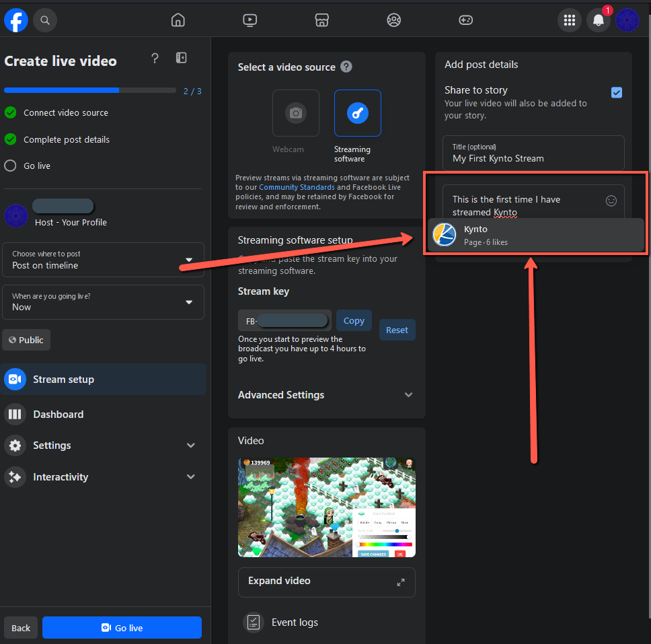Open the Stream setup menu item
Screen dimensions: 651x644
[x=103, y=380]
